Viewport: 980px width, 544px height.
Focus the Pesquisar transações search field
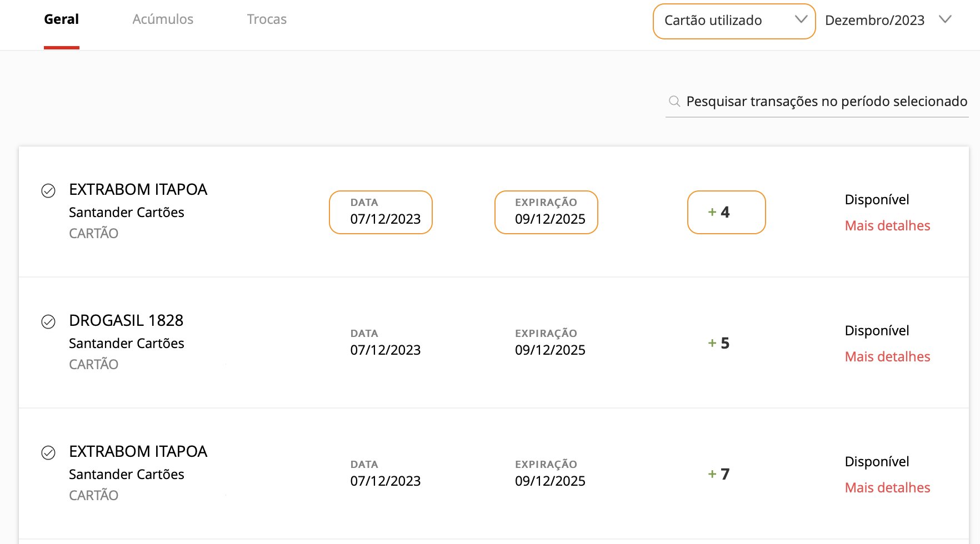pyautogui.click(x=817, y=102)
